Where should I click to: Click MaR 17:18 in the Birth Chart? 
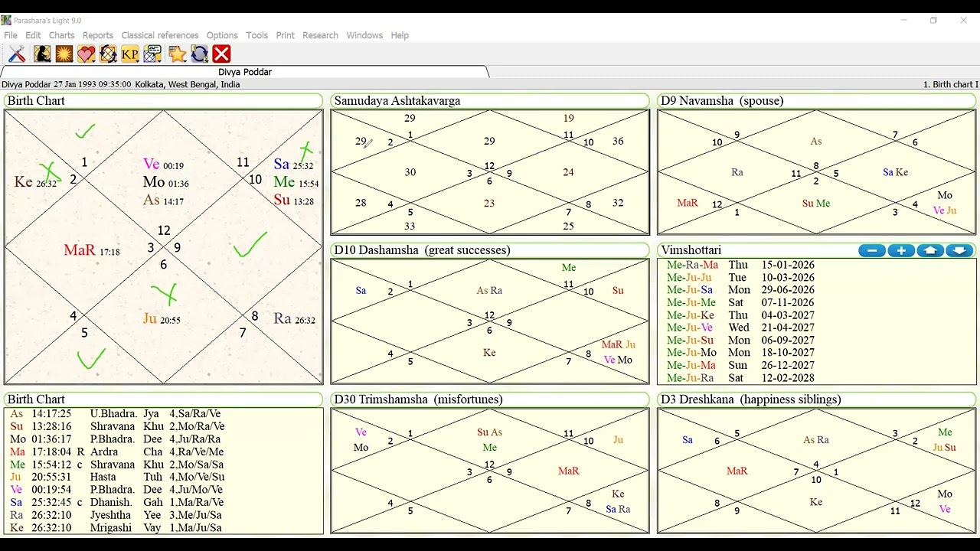(x=92, y=250)
